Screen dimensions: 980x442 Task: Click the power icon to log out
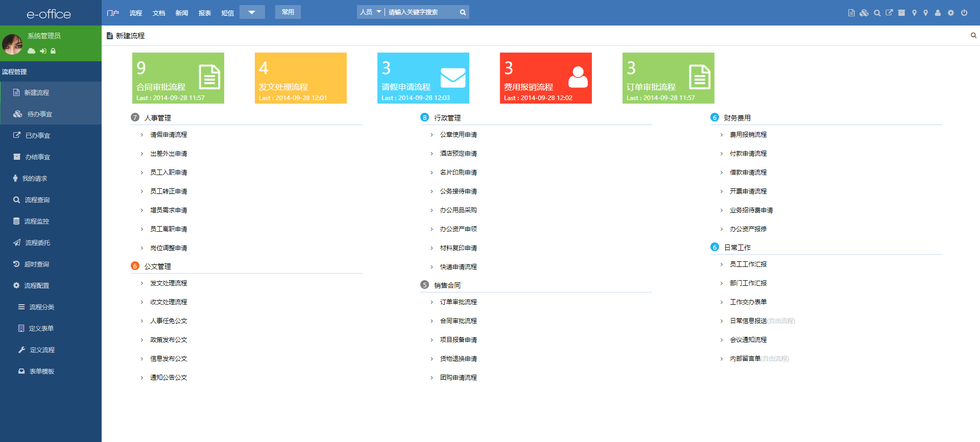964,13
